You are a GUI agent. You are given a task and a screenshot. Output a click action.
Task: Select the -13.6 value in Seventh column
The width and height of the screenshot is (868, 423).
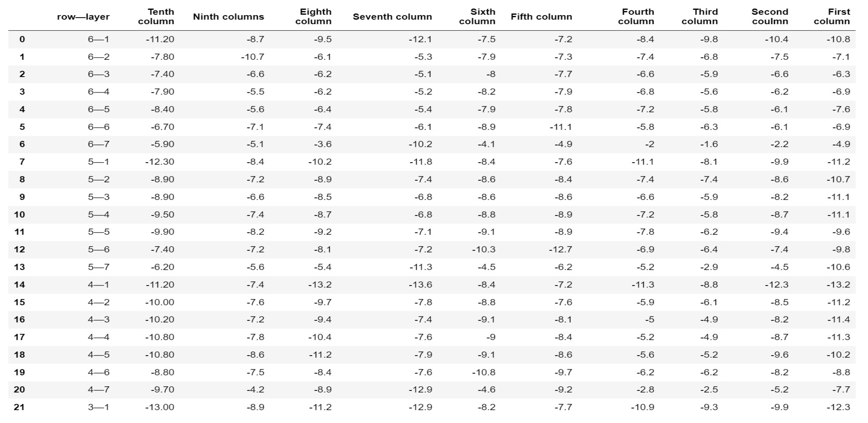[x=420, y=285]
